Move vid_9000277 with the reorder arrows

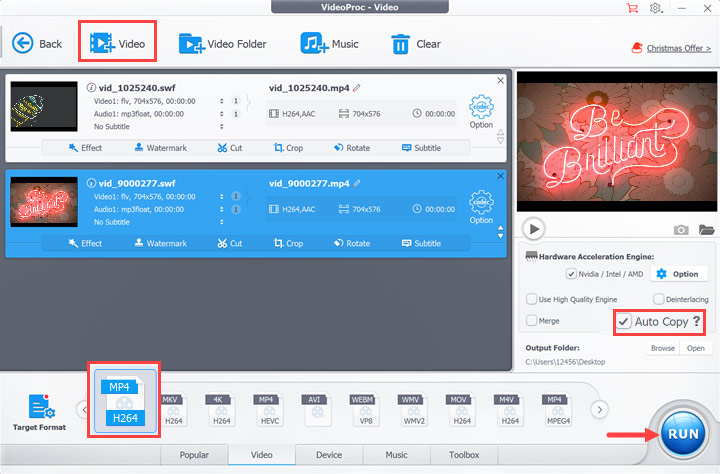click(501, 232)
